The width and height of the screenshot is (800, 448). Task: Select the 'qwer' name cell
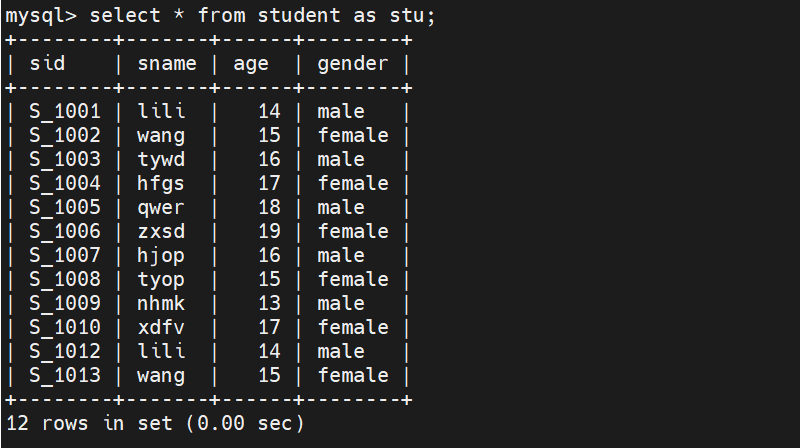point(161,208)
